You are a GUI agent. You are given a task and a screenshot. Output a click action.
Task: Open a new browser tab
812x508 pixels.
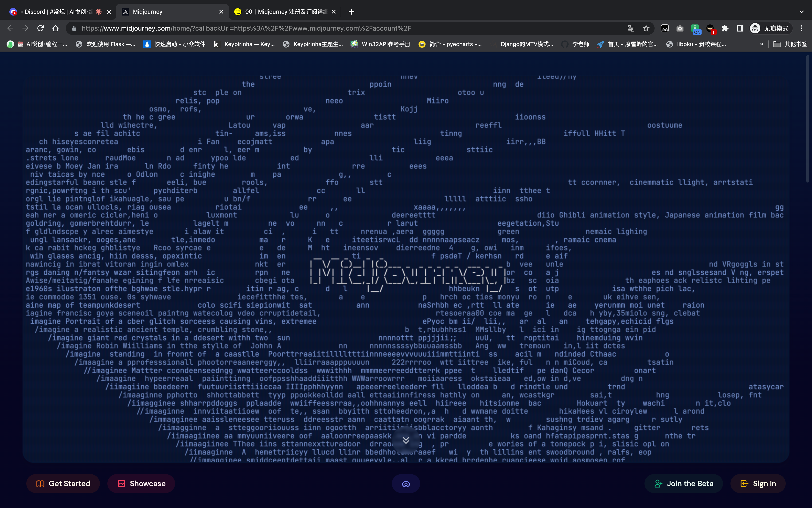(351, 12)
